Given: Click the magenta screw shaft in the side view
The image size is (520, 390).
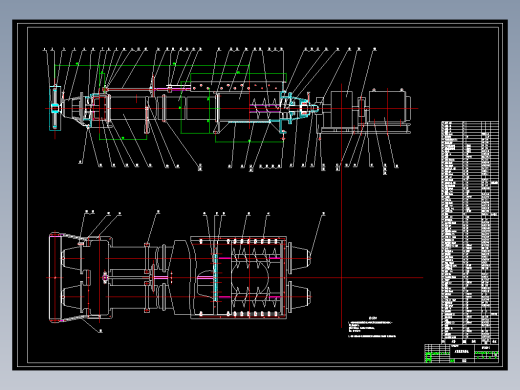Looking at the screenshot, I should click(x=265, y=107).
